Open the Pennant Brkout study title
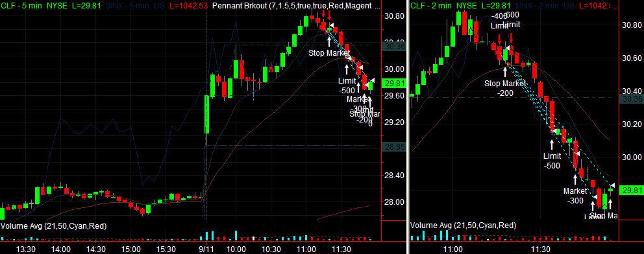Screen dimensions: 644x254 click(x=296, y=5)
